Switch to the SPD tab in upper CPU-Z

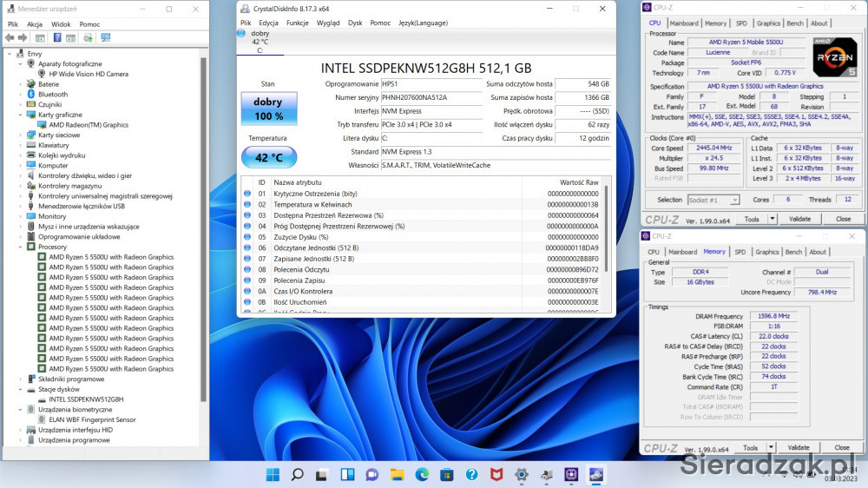[x=741, y=23]
